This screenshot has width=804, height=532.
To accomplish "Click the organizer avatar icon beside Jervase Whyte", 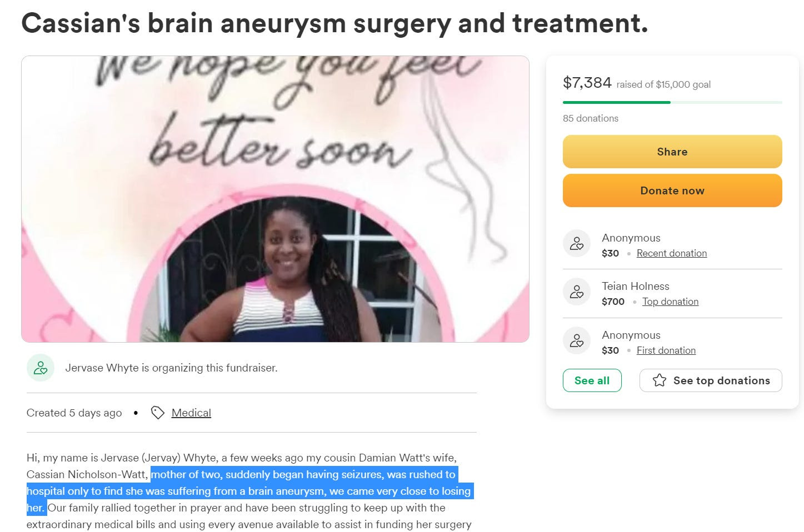I will click(41, 368).
